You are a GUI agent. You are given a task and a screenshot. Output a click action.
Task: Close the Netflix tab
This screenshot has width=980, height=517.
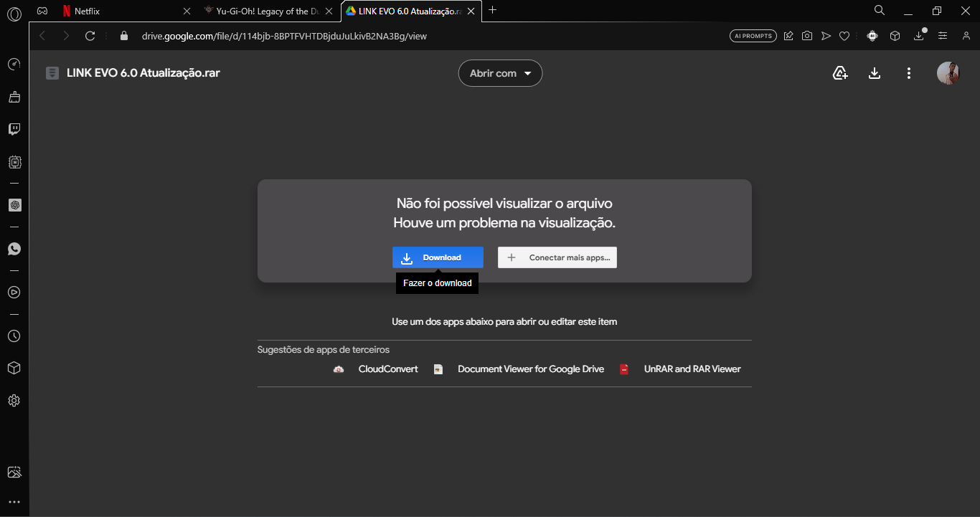(187, 11)
